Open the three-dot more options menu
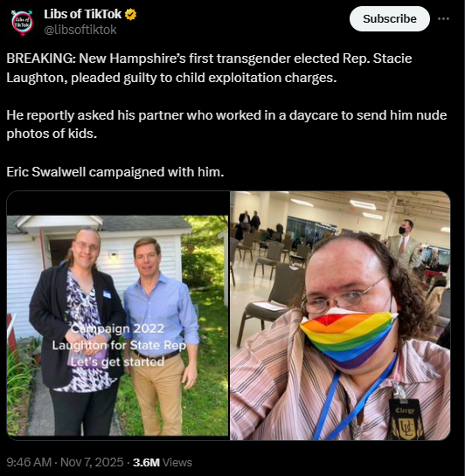This screenshot has height=476, width=465. click(443, 19)
